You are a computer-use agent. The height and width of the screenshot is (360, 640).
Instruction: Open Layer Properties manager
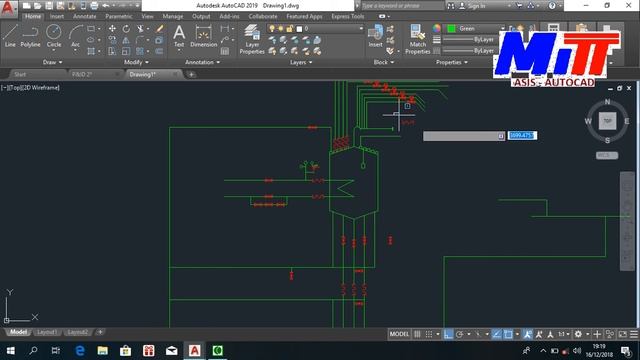tap(252, 39)
